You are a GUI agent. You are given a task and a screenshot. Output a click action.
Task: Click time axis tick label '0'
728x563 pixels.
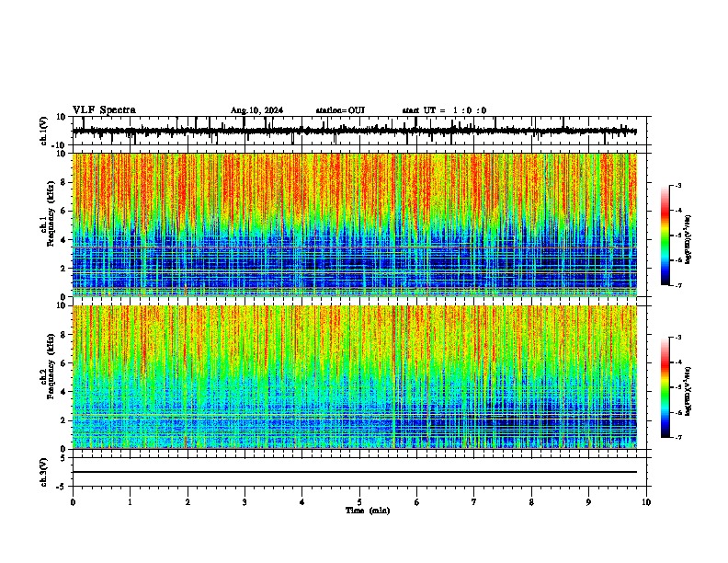[73, 502]
